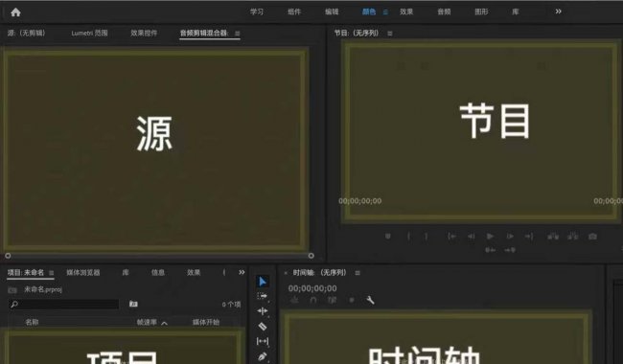Click the bin search icon beside the search field
This screenshot has width=623, height=364.
tap(133, 304)
